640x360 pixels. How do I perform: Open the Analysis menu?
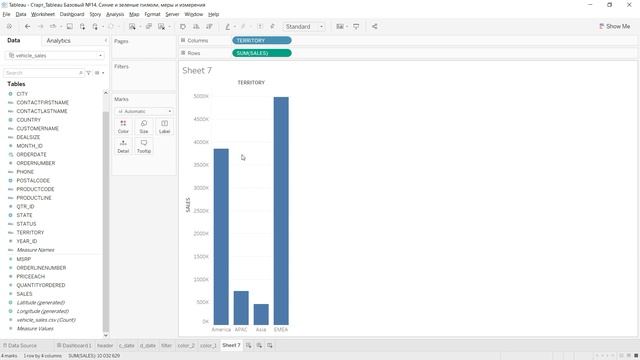pyautogui.click(x=115, y=14)
